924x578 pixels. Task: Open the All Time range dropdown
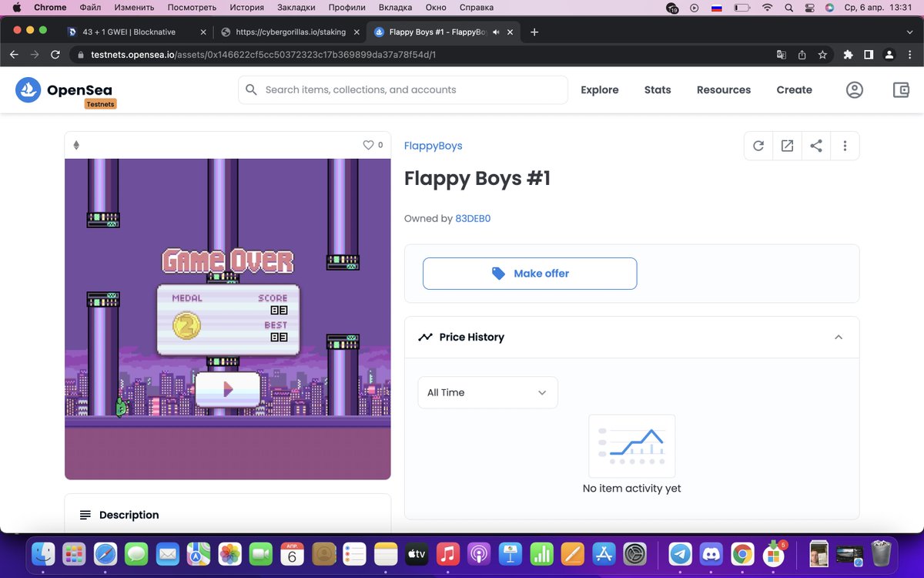[487, 392]
